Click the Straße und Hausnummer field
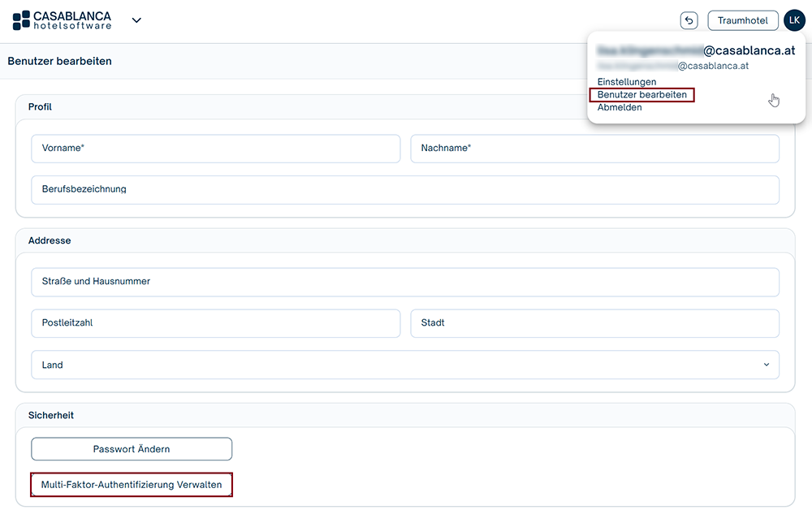This screenshot has width=812, height=523. click(405, 282)
